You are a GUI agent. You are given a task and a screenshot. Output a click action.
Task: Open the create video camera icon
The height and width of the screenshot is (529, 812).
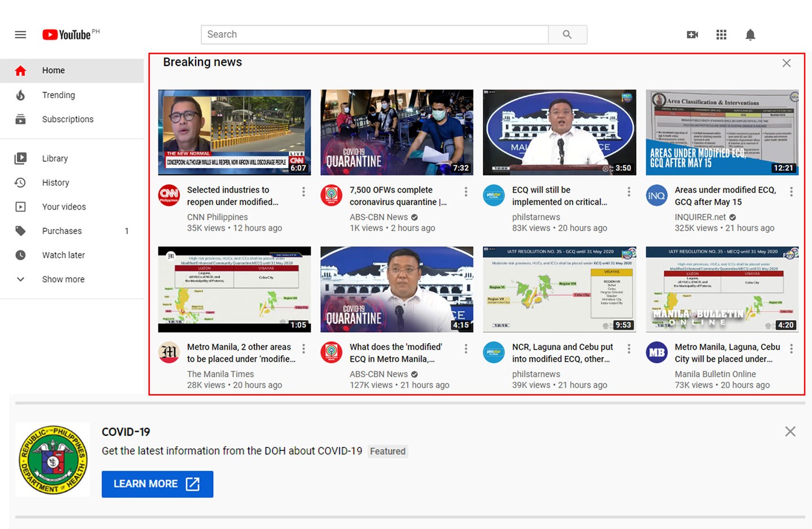click(x=692, y=35)
